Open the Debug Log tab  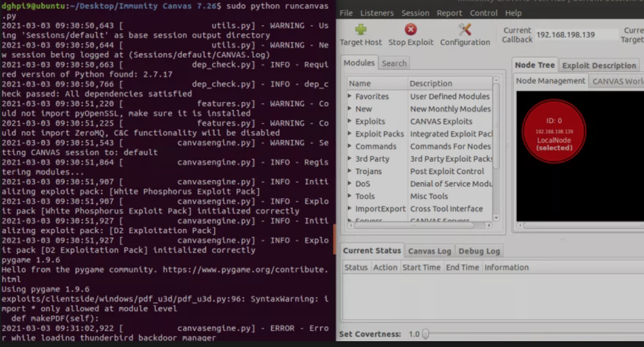(x=479, y=251)
